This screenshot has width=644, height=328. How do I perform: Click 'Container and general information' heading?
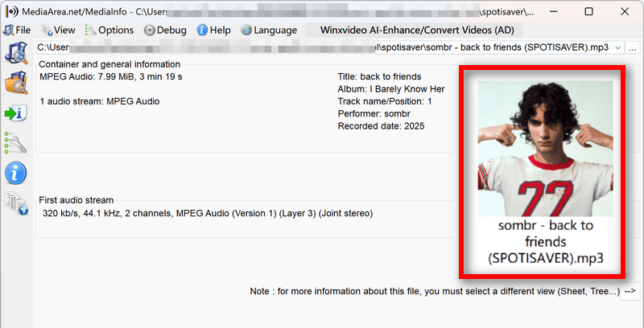pos(109,64)
